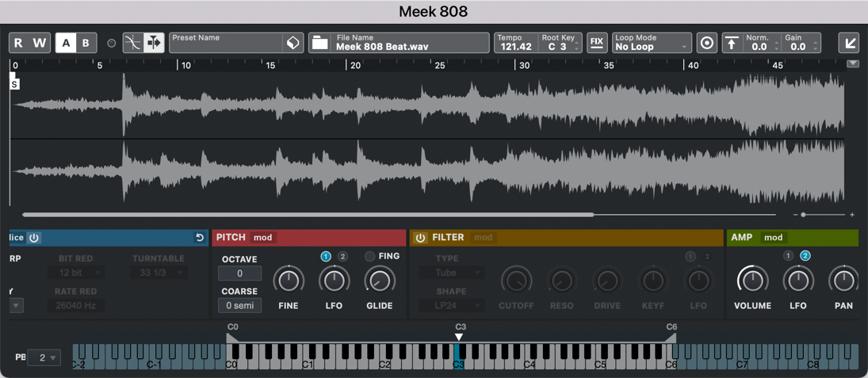The image size is (868, 378).
Task: Click the circular monitor icon next to Loop Mode
Action: (x=706, y=43)
